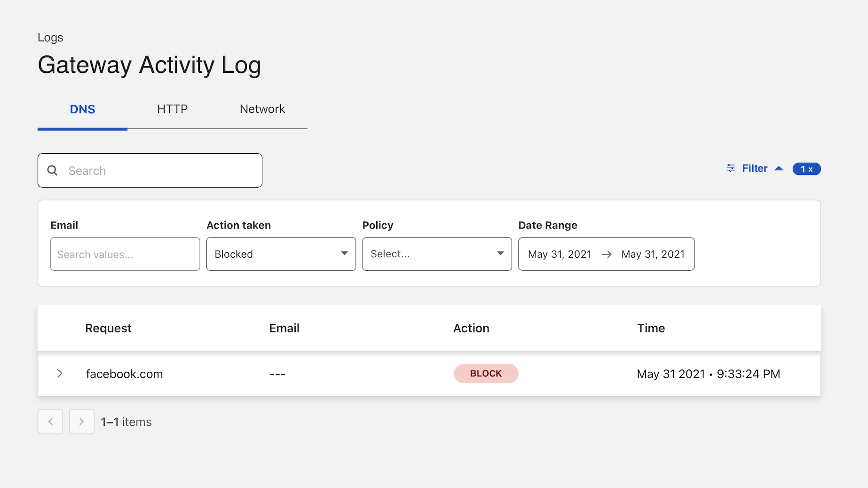Screen dimensions: 868x488
Task: Pick the start date in Date Range
Action: click(559, 254)
